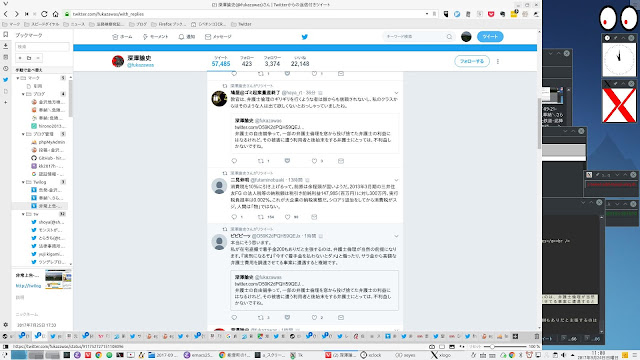Image resolution: width=640 pixels, height=360 pixels.
Task: Open the Twitter bookmark bar folder
Action: pos(241,24)
